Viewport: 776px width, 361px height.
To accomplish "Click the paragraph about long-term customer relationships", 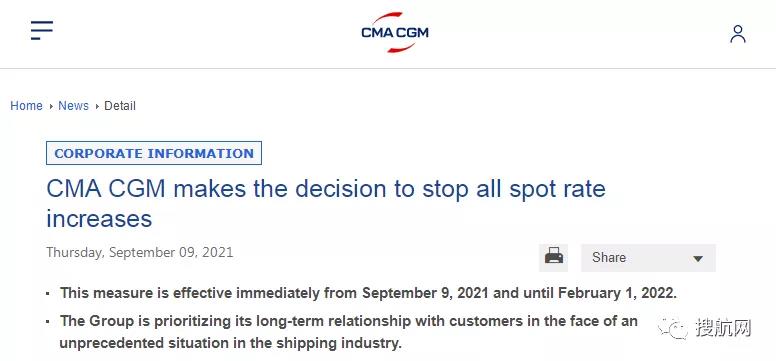I will pyautogui.click(x=349, y=332).
